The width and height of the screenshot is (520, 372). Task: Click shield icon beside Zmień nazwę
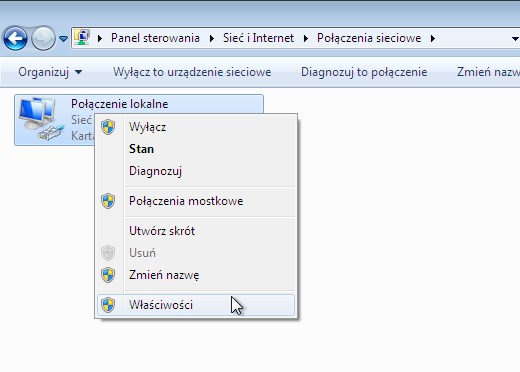pos(108,275)
